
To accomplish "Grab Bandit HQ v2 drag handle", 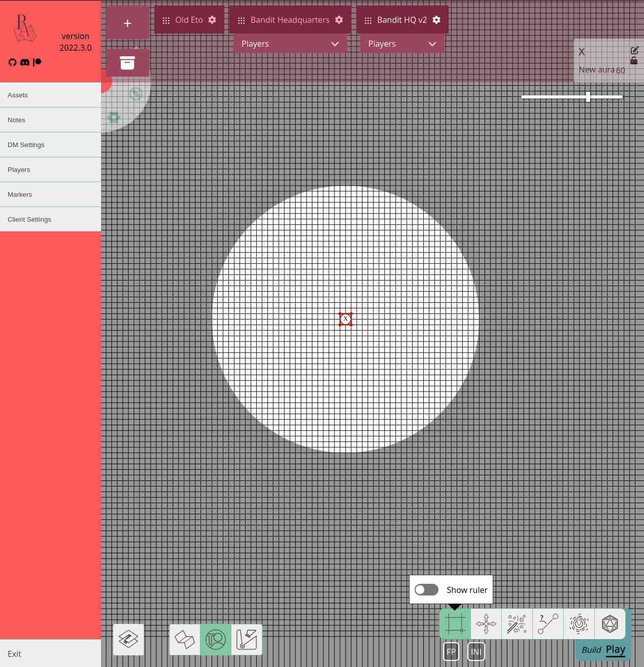I will (368, 20).
